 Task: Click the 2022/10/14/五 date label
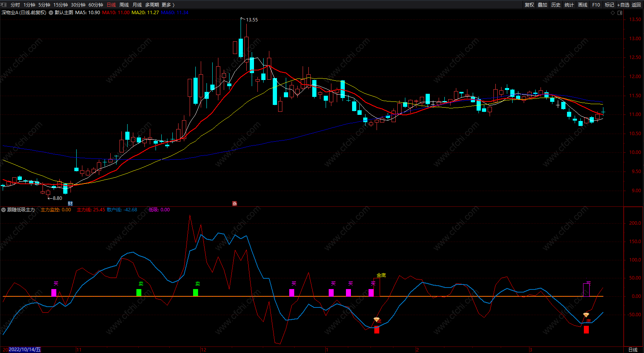click(x=25, y=350)
